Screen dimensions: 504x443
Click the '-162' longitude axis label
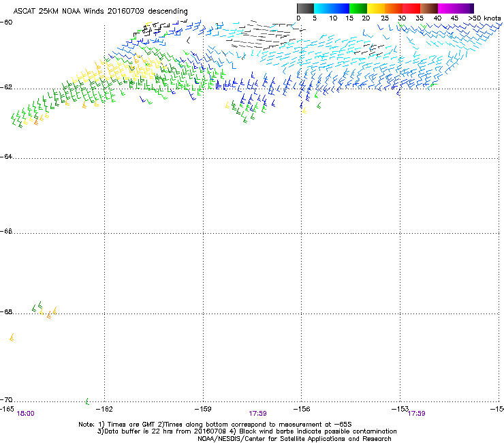tap(105, 409)
